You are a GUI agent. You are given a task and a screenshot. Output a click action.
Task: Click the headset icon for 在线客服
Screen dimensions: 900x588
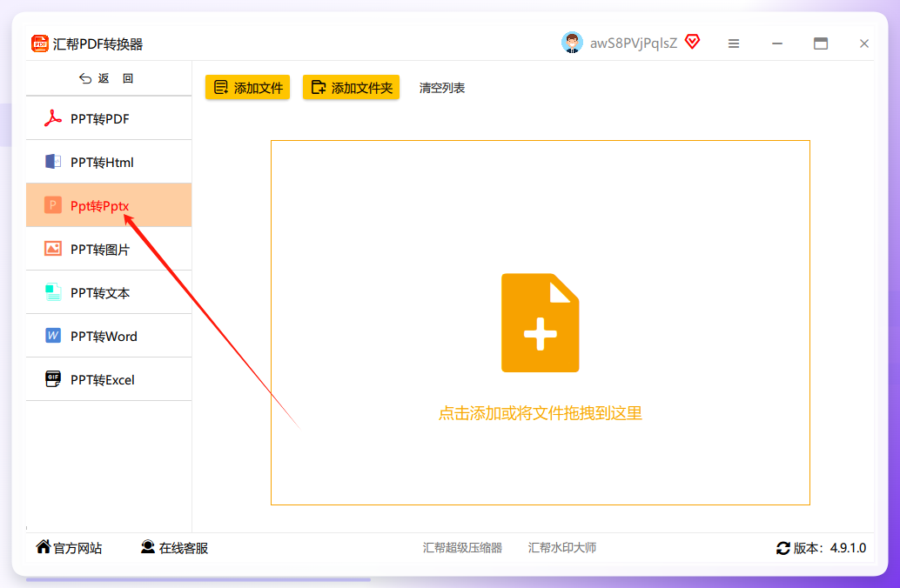[x=147, y=547]
